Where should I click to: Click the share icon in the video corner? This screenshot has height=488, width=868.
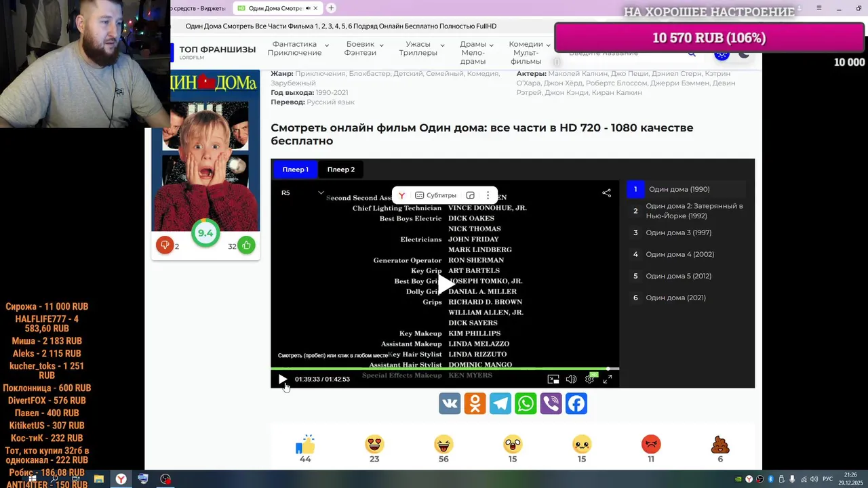click(x=606, y=193)
